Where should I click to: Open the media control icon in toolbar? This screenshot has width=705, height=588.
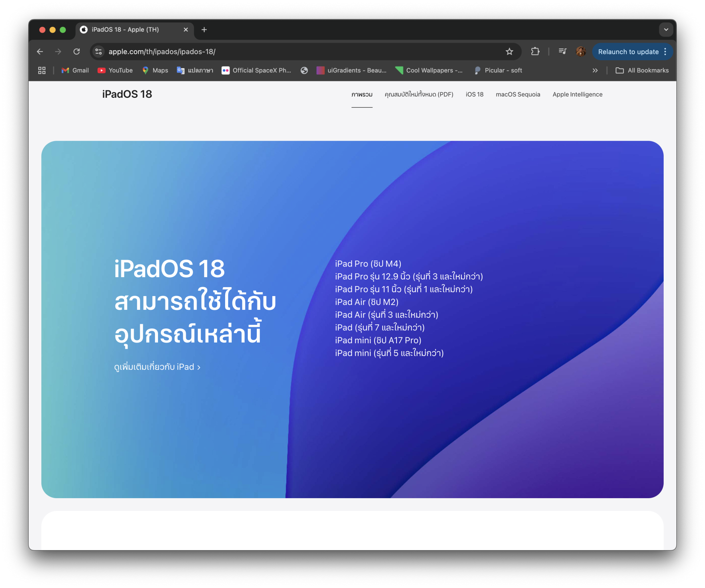562,52
